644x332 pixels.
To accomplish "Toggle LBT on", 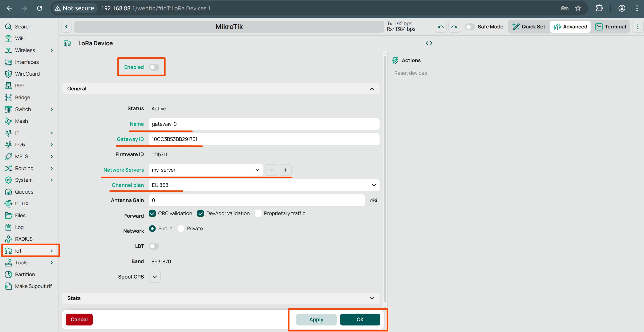I will (154, 246).
